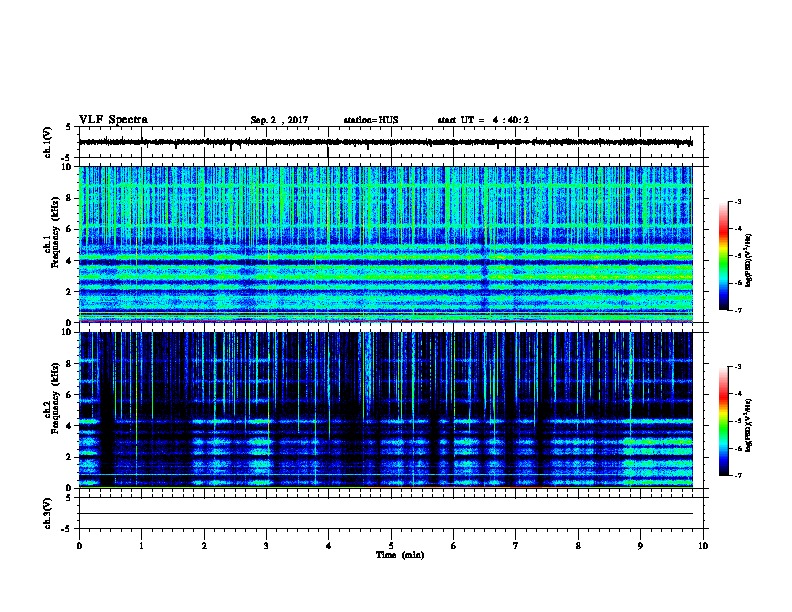Click the ch.2 'Frequency (kHz)' axis label
792x612 pixels.
point(55,398)
